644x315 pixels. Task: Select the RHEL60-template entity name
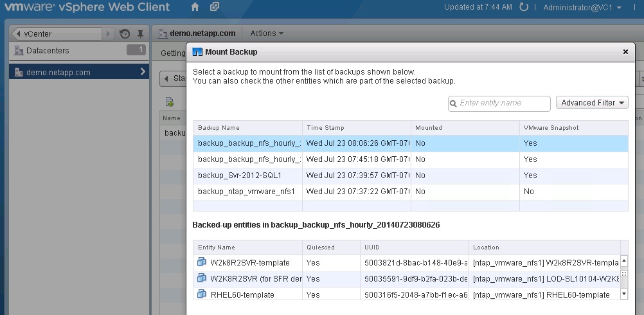(x=242, y=295)
